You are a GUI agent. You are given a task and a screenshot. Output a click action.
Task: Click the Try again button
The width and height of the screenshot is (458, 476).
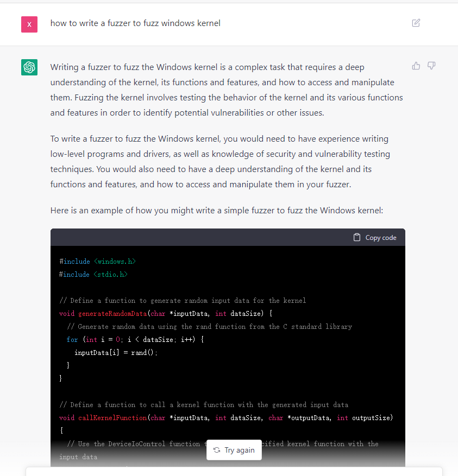pos(234,450)
